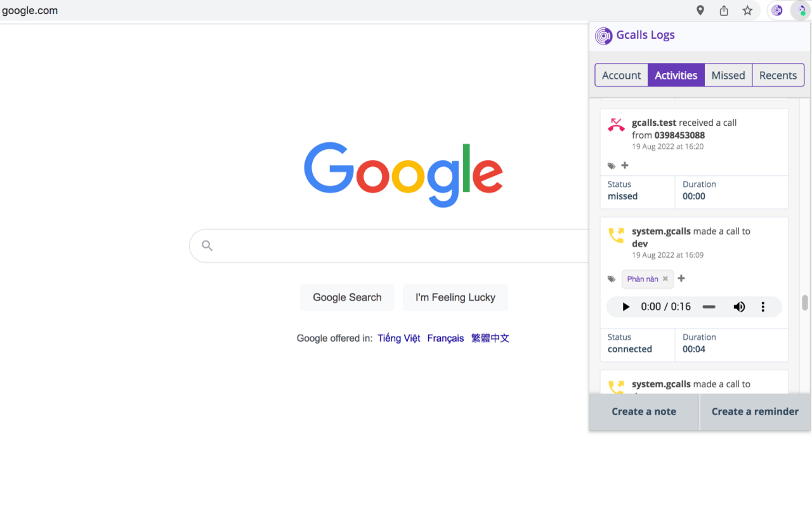Click the Create a note button
Viewport: 812px width, 508px height.
click(644, 411)
